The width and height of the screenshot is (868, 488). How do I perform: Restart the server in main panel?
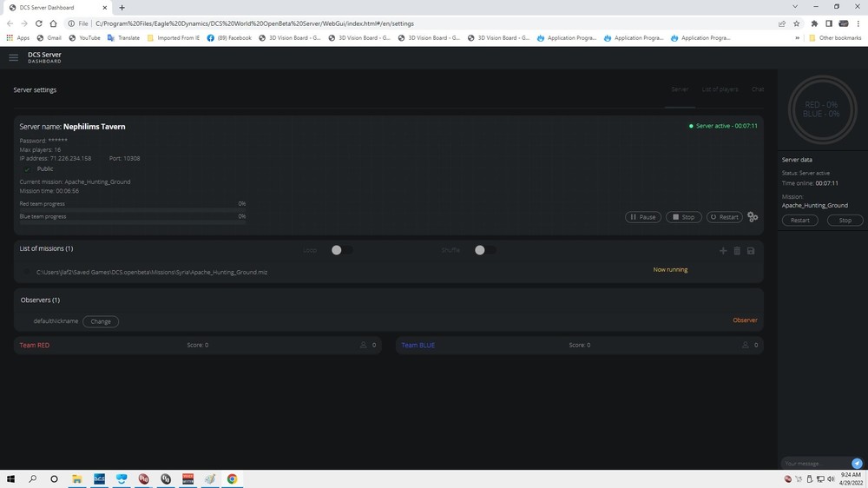[x=724, y=217]
